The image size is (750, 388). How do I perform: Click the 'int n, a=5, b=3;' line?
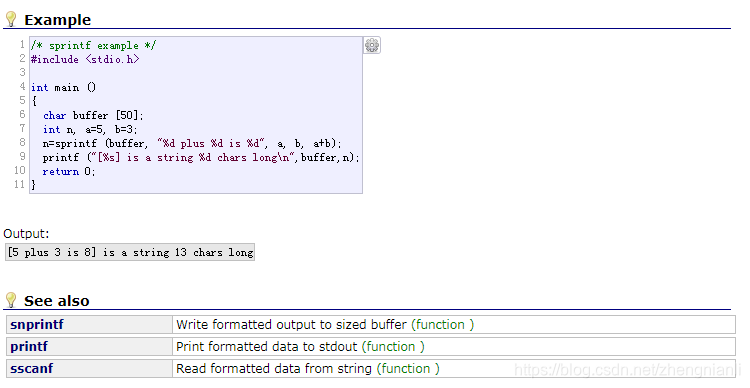90,130
